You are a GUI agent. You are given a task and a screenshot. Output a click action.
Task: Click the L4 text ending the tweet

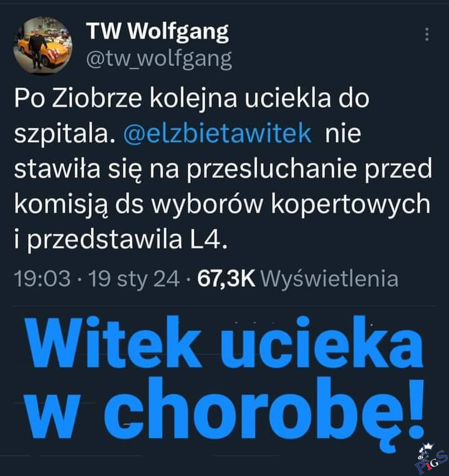[208, 240]
